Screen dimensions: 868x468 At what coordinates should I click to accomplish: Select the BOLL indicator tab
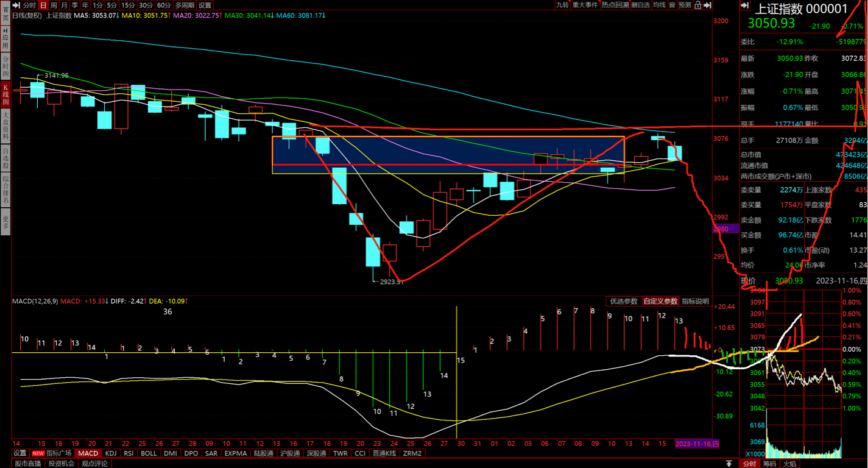point(149,453)
